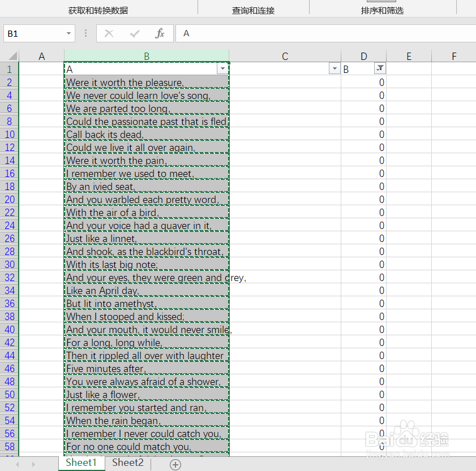Click cell 'You were always afraid of a shower,'
The height and width of the screenshot is (471, 476).
tap(147, 381)
